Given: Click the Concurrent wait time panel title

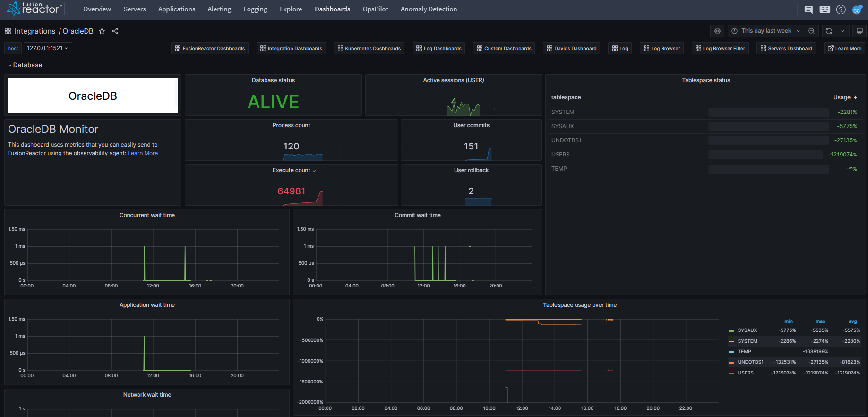Looking at the screenshot, I should 147,215.
